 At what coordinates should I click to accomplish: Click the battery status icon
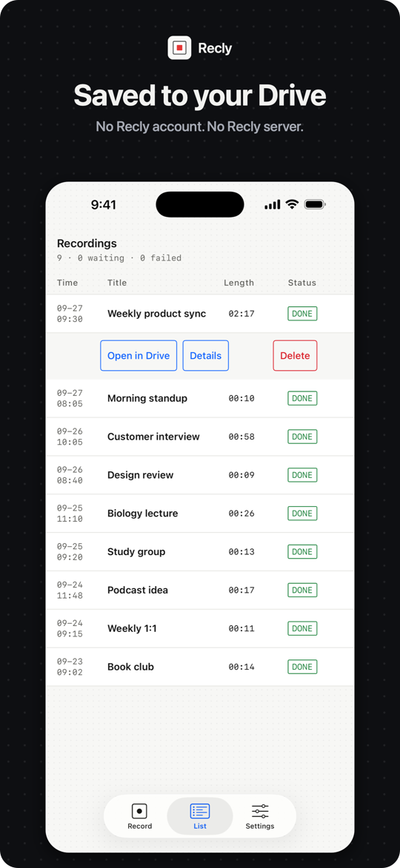pyautogui.click(x=315, y=204)
